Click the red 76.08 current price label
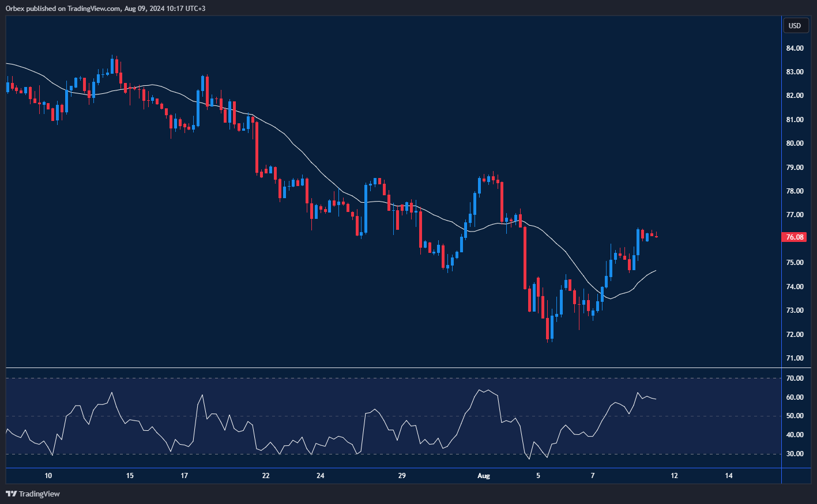This screenshot has width=817, height=504. pos(795,237)
